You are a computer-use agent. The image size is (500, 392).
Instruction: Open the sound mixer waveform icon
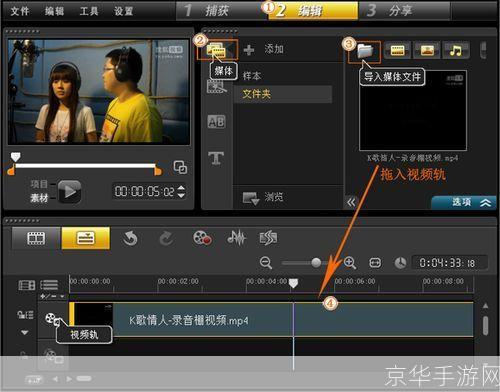(236, 238)
